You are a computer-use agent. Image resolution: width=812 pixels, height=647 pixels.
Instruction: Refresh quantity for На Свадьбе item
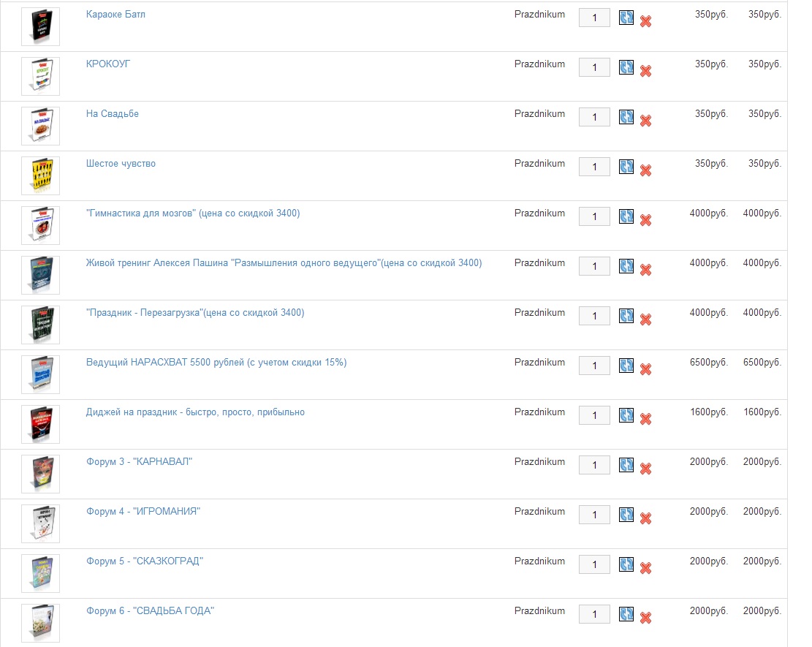[626, 117]
